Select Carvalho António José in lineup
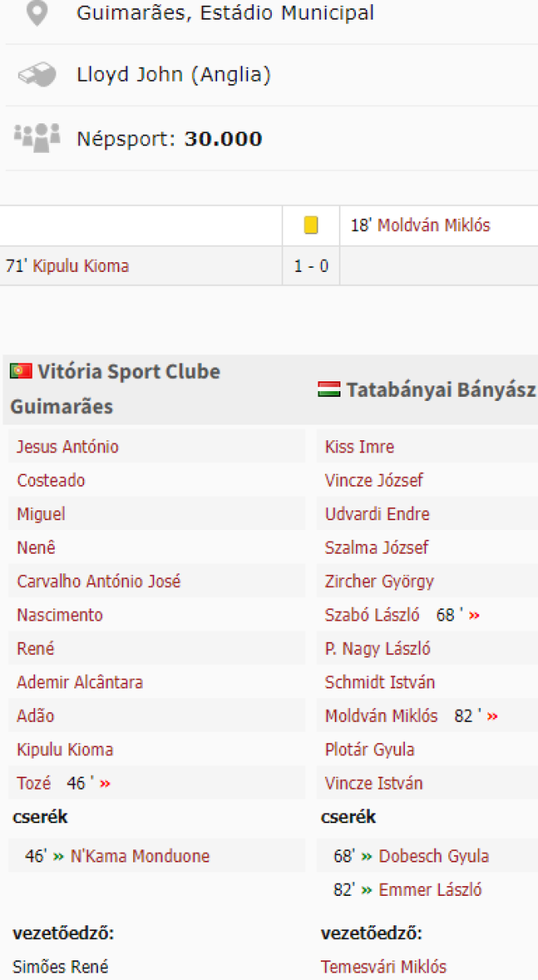This screenshot has height=980, width=538. click(x=99, y=582)
